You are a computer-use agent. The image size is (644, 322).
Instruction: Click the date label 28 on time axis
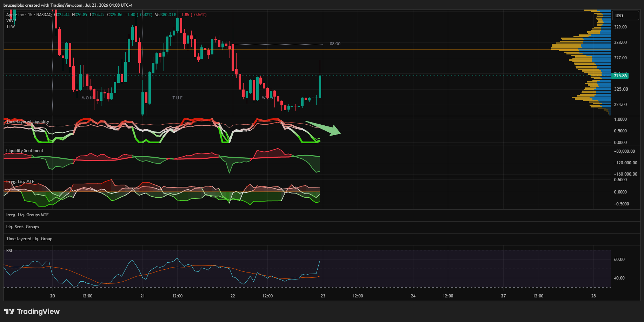coord(593,296)
